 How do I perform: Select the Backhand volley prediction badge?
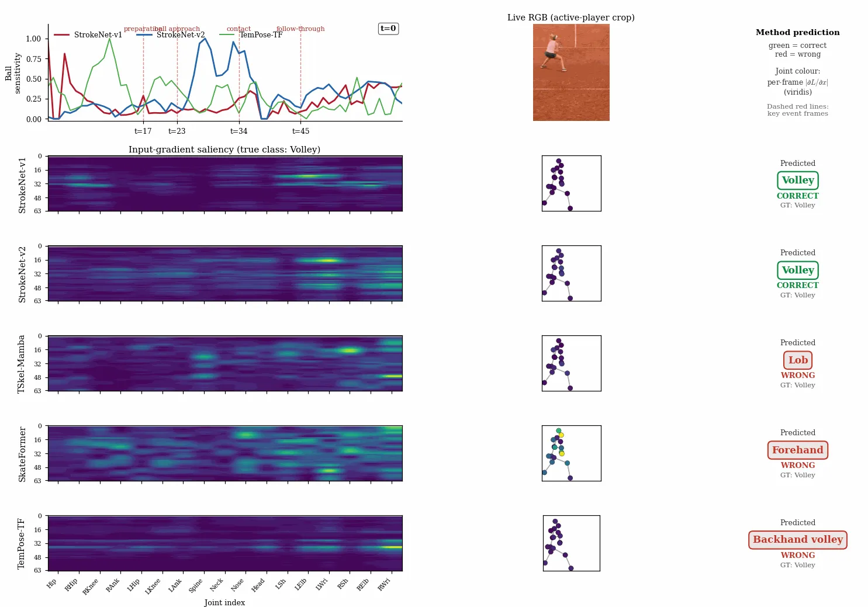point(798,540)
